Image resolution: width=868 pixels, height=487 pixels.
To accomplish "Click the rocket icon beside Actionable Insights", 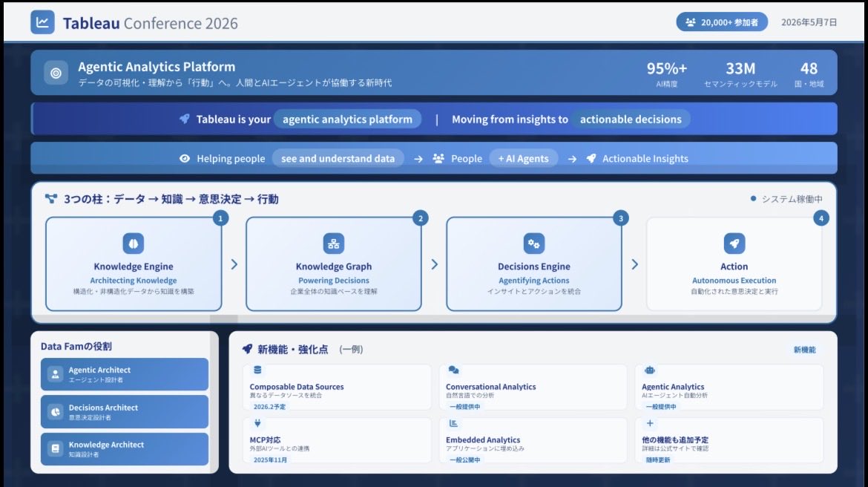I will (591, 158).
